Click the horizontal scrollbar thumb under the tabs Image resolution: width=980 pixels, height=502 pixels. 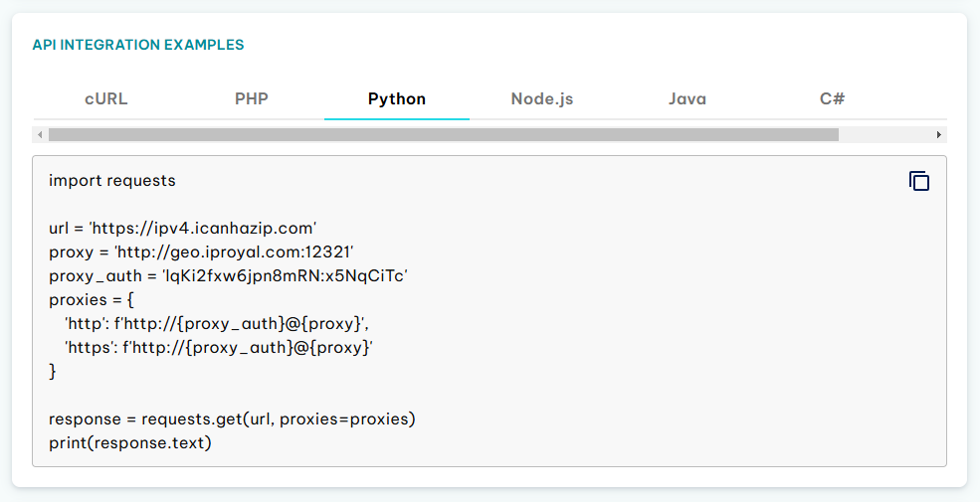pos(444,135)
